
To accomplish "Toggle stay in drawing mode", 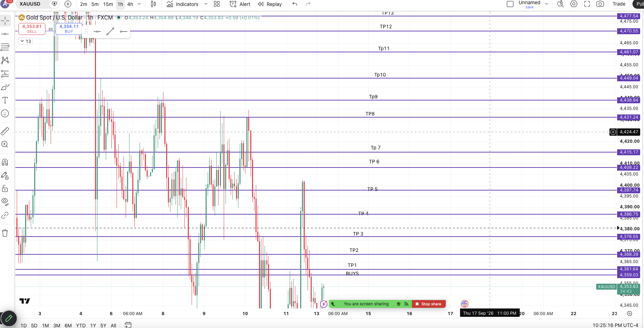I will click(5, 176).
